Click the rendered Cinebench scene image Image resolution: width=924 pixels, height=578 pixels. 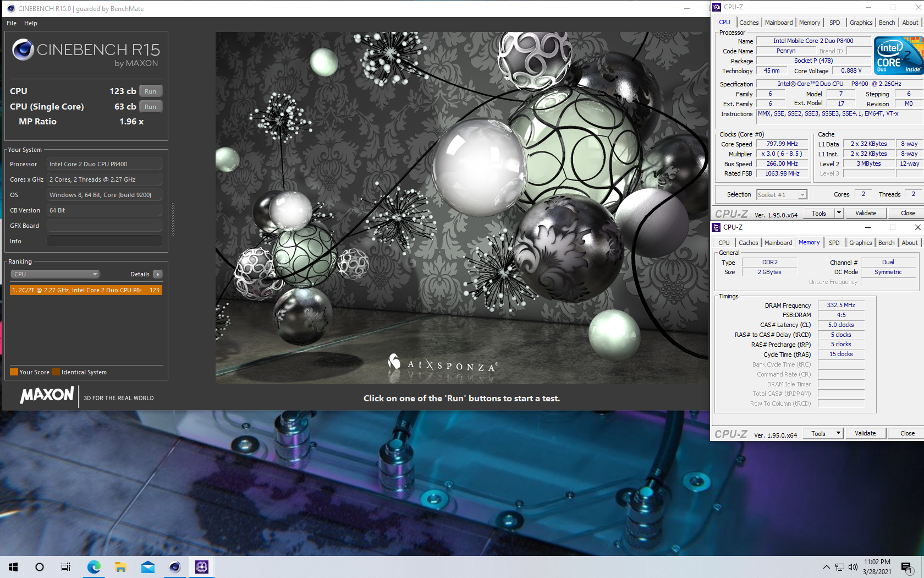click(x=462, y=208)
